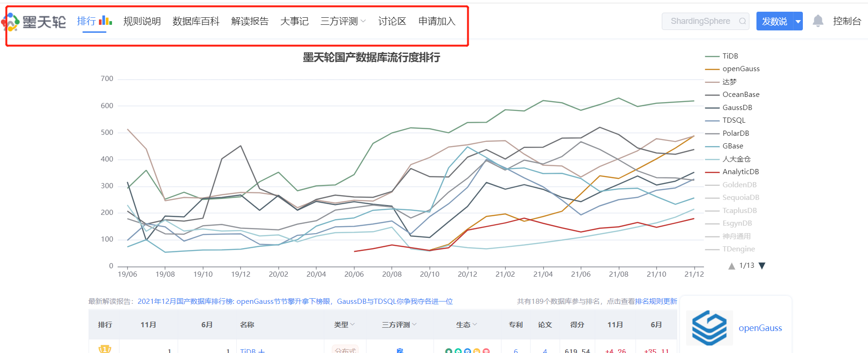868x353 pixels.
Task: Enable EsgynDB series in the legend
Action: pos(729,223)
